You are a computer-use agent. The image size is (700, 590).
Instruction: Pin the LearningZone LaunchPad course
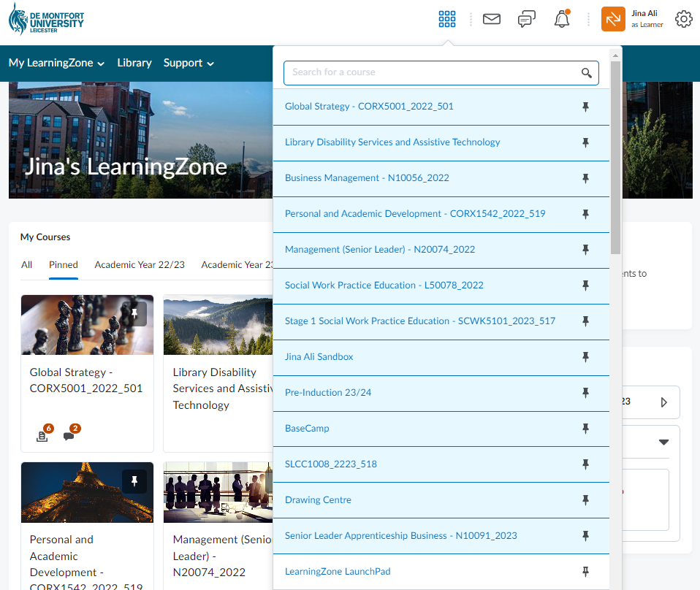coord(585,571)
